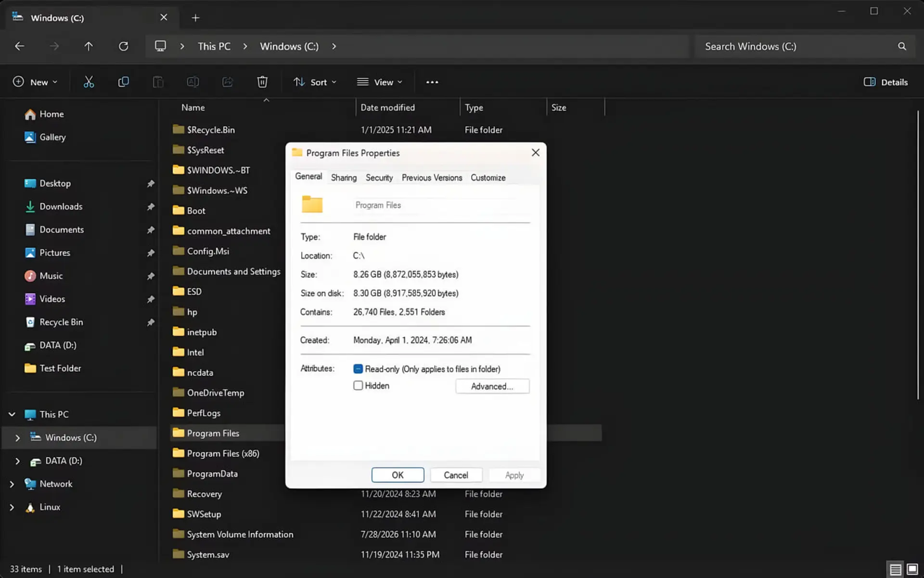924x578 pixels.
Task: Close the Windows (C:) tab
Action: (164, 17)
